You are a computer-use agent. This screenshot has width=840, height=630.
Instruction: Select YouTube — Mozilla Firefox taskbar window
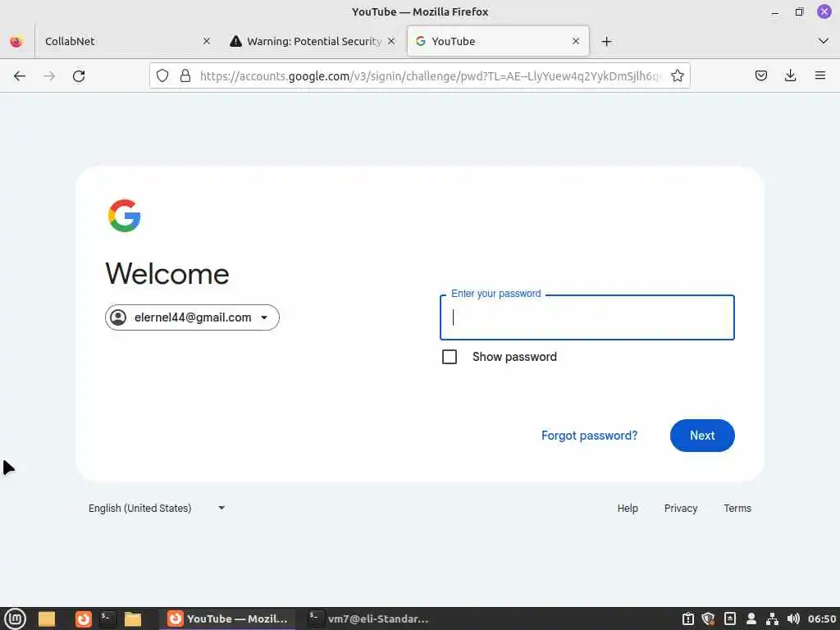tap(228, 619)
